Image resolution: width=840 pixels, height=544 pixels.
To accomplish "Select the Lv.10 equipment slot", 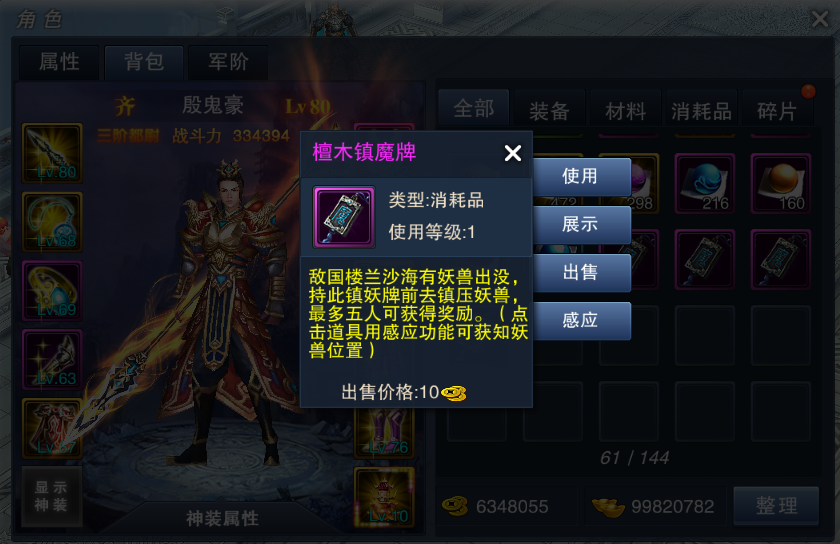I will point(385,497).
